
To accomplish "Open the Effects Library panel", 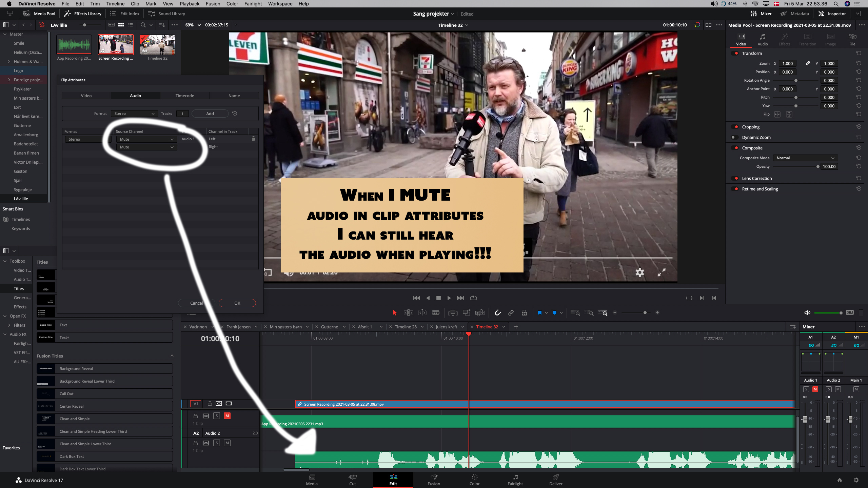I will click(83, 14).
